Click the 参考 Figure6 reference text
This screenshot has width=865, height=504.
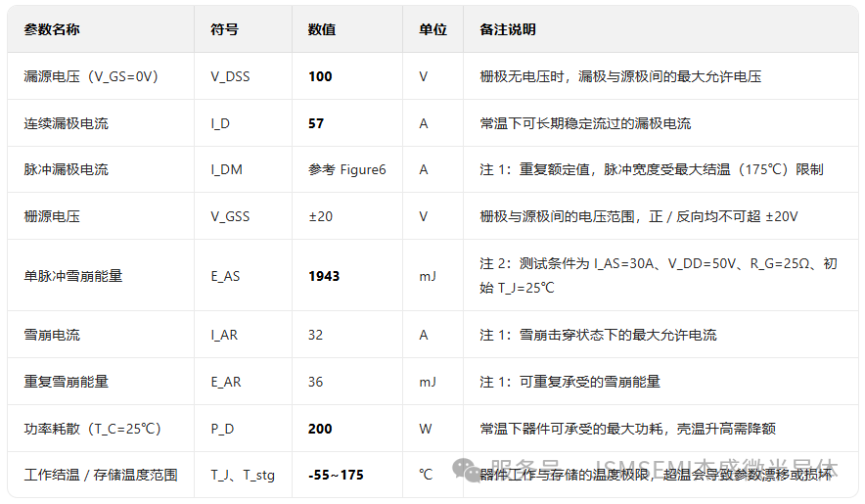coord(346,169)
